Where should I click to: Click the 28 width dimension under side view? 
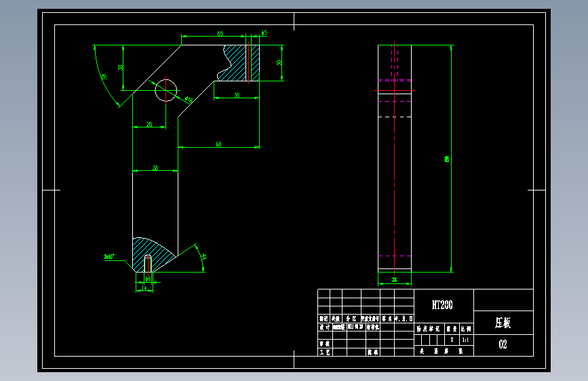pos(394,280)
